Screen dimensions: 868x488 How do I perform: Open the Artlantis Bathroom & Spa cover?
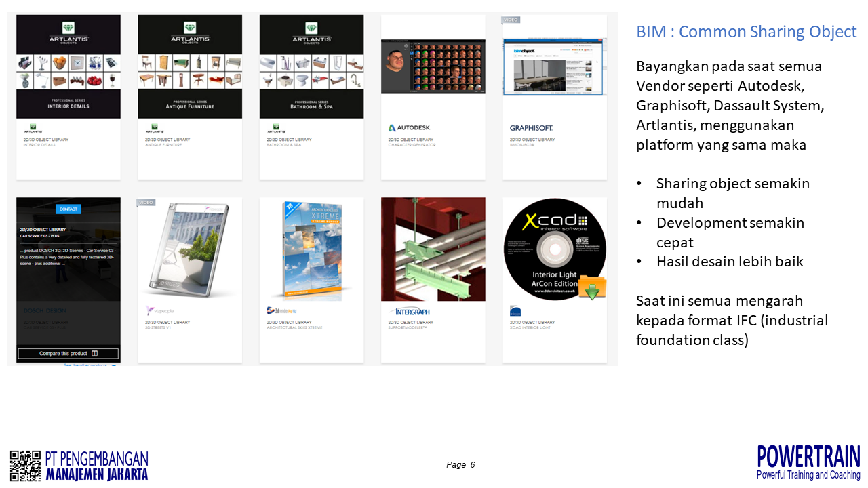pos(311,66)
